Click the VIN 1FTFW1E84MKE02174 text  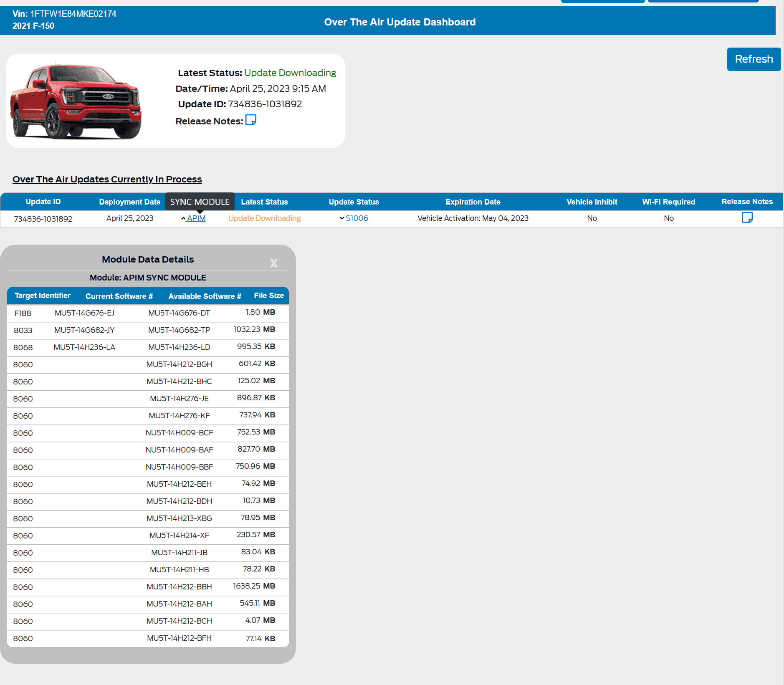click(x=64, y=14)
